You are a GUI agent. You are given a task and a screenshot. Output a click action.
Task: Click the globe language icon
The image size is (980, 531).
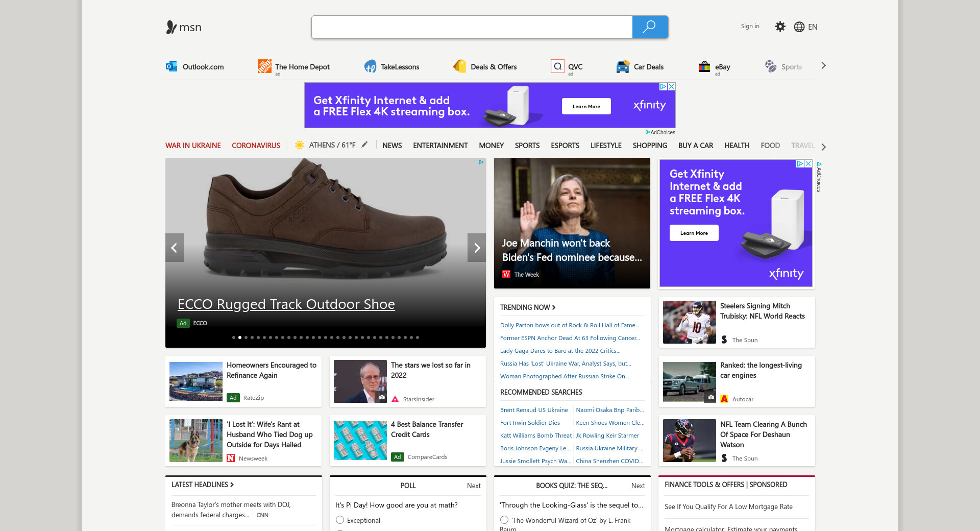(x=799, y=27)
